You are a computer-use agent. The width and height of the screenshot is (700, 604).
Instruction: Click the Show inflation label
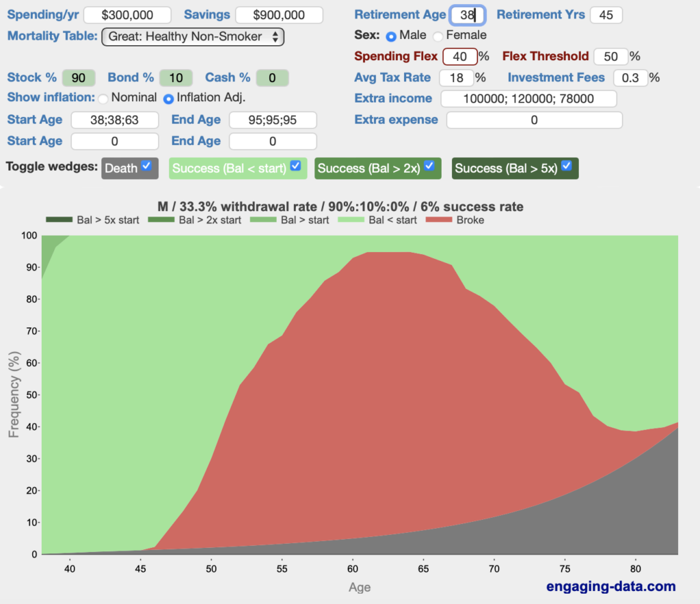(x=51, y=98)
